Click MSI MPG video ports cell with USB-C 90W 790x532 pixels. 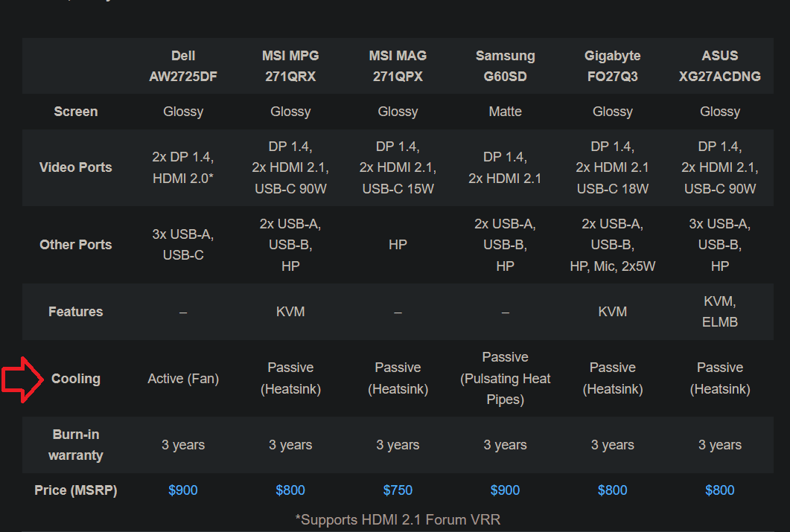click(290, 167)
